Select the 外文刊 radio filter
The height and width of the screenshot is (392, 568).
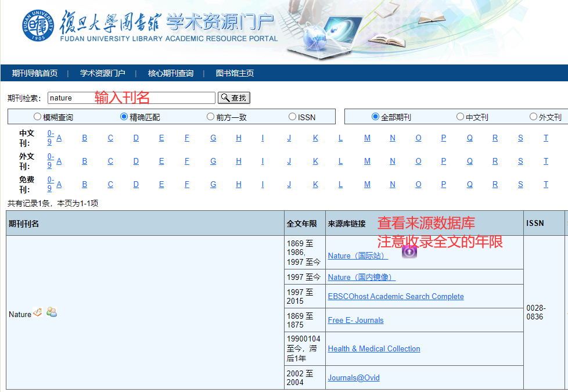click(x=534, y=117)
